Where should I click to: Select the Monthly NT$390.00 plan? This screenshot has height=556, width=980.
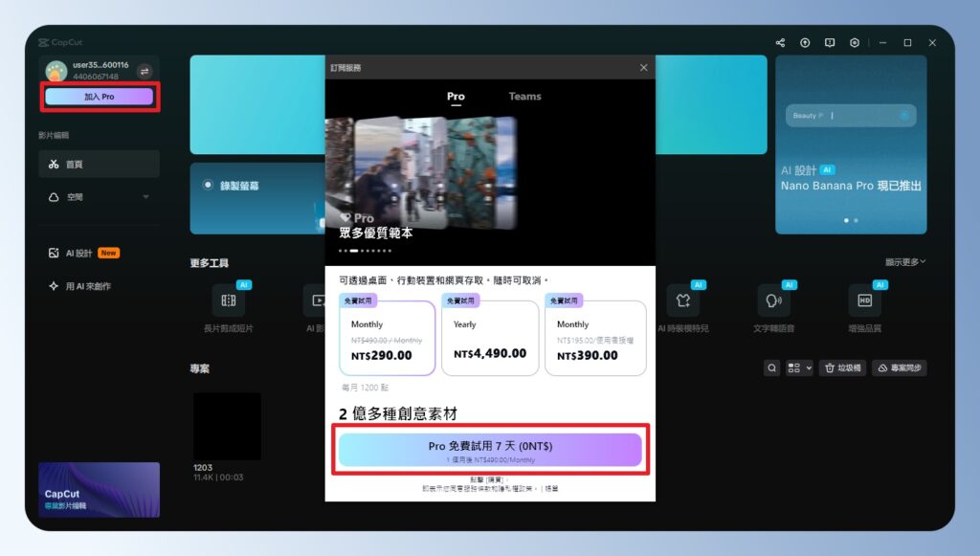(595, 335)
